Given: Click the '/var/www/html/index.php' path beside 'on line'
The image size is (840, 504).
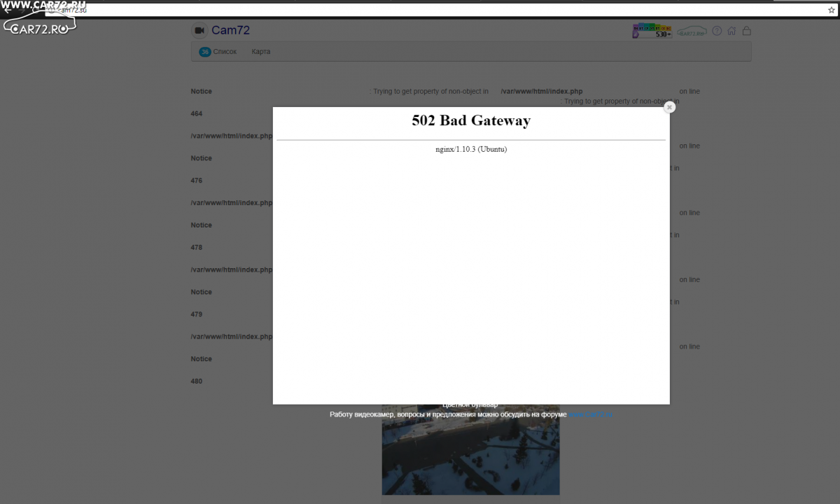Looking at the screenshot, I should pos(542,92).
